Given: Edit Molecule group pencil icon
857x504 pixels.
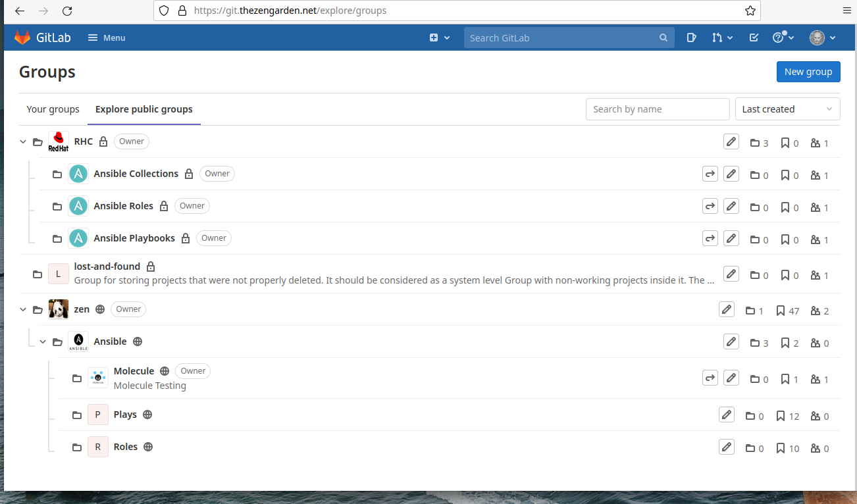Looking at the screenshot, I should coord(731,378).
